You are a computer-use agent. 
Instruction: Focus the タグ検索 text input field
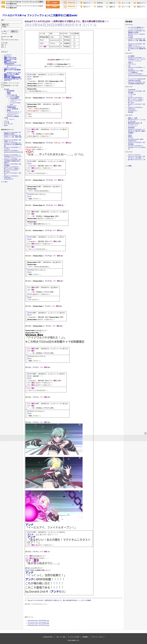click(x=11, y=29)
